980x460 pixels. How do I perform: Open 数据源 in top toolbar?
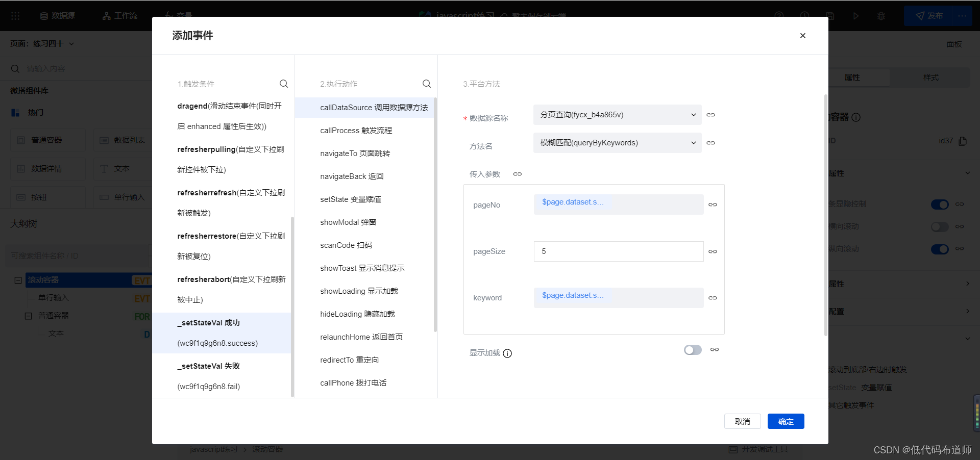point(58,16)
